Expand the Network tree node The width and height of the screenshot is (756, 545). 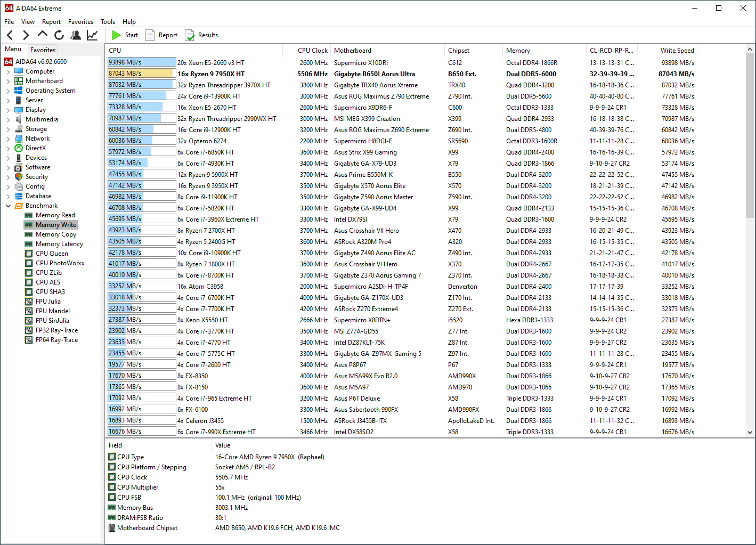point(8,139)
